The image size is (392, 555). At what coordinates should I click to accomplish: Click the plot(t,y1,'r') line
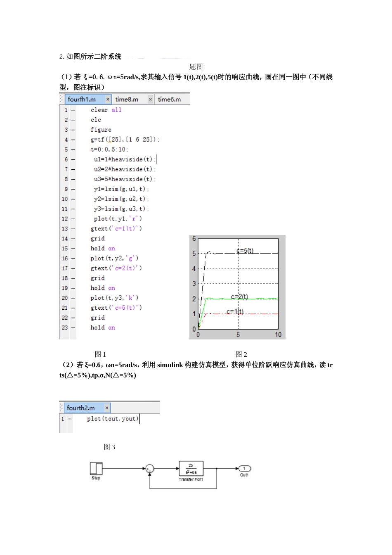coord(118,219)
